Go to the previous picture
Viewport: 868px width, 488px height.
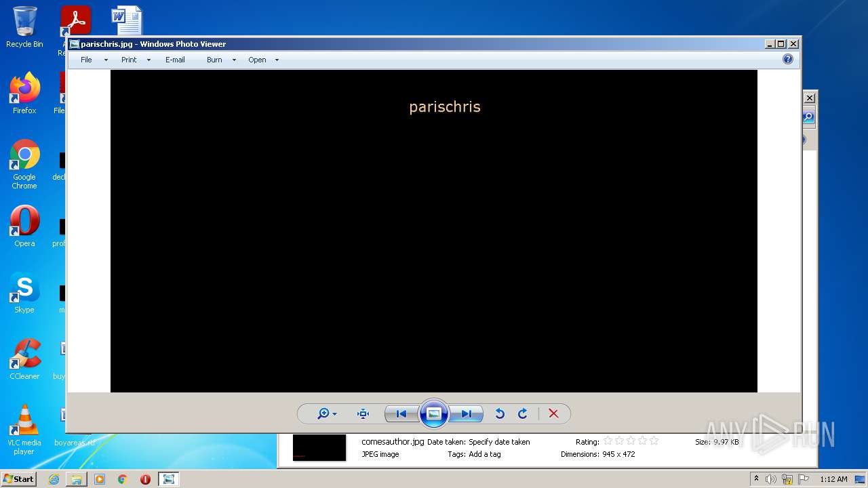(401, 413)
